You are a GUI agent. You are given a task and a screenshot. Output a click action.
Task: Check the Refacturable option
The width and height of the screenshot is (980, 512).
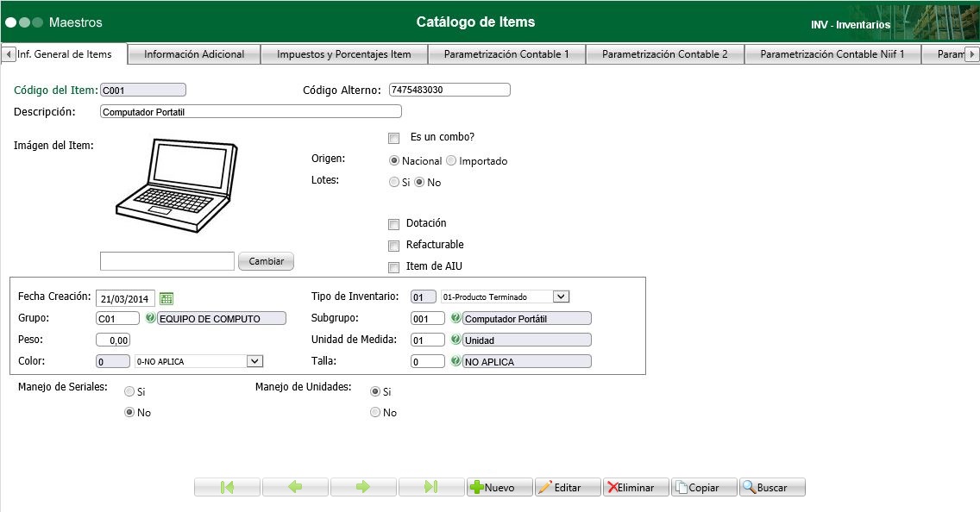(x=394, y=245)
